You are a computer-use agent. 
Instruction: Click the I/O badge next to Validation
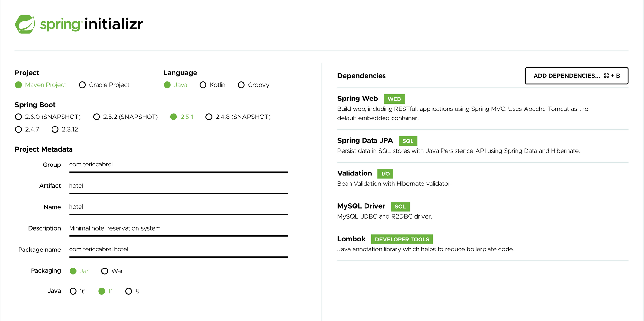[x=385, y=174]
